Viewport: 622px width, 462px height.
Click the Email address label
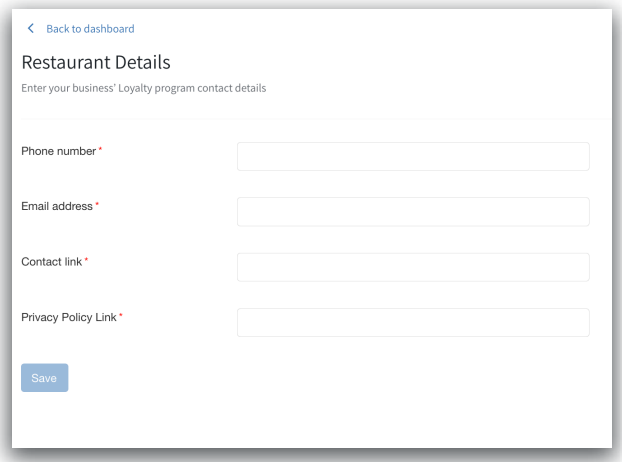tap(57, 206)
